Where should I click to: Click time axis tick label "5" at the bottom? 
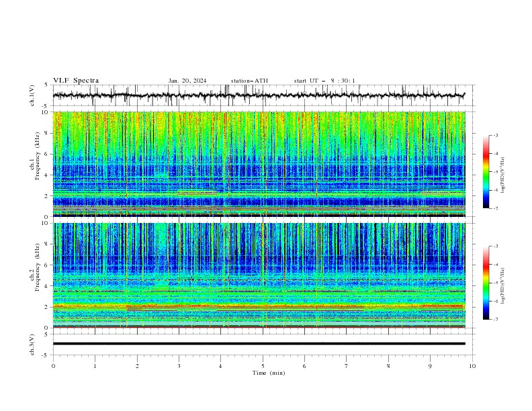click(x=263, y=366)
